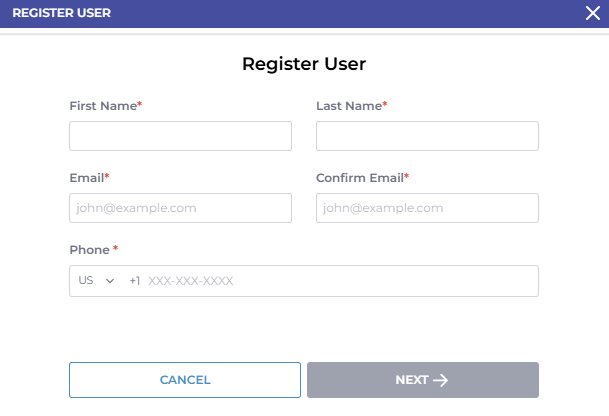Expand the country chevron next to US
The width and height of the screenshot is (609, 416).
(110, 282)
